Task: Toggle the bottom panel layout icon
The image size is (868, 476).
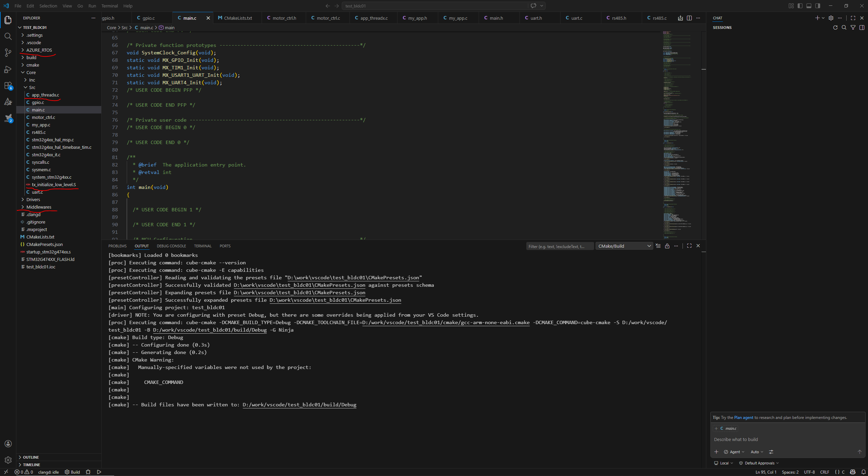Action: tap(809, 6)
